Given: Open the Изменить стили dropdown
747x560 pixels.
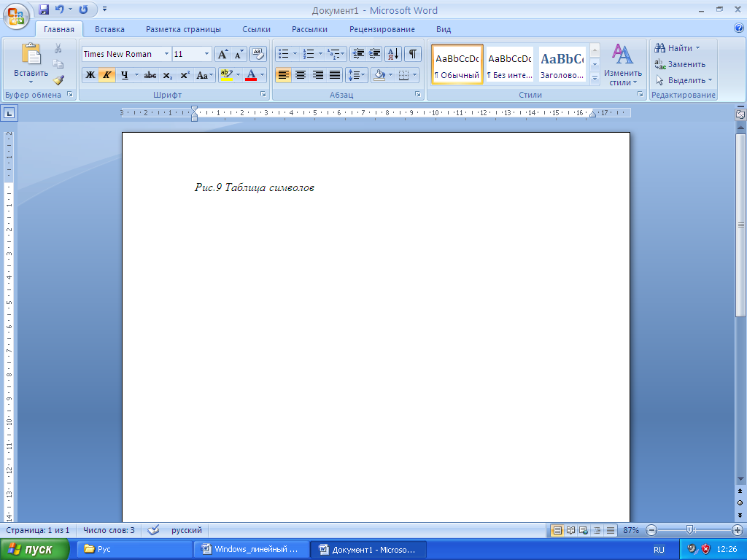Looking at the screenshot, I should [623, 65].
